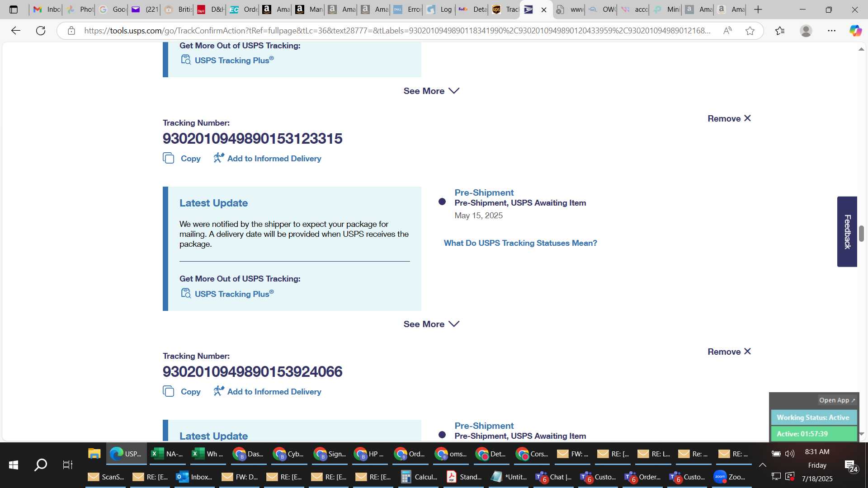Image resolution: width=868 pixels, height=488 pixels.
Task: Click Open App on time tracker widget
Action: (x=837, y=400)
